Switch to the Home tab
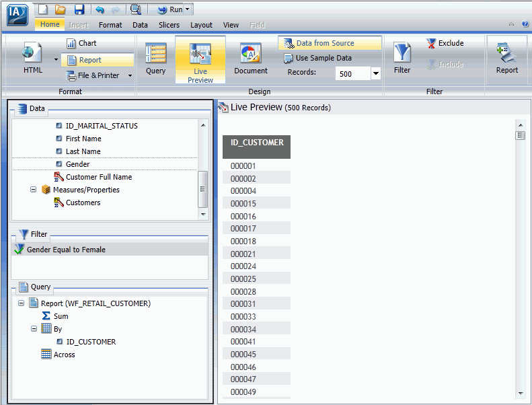The image size is (532, 405). tap(50, 24)
